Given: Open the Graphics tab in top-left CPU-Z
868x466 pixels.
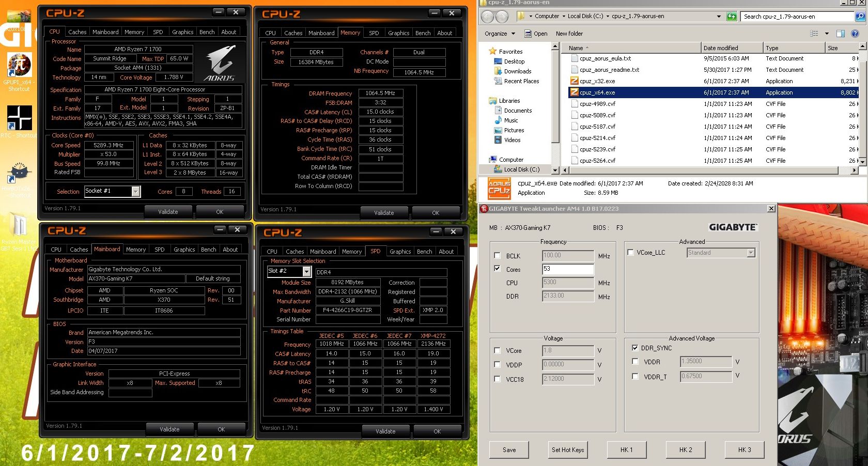Looking at the screenshot, I should coord(183,32).
